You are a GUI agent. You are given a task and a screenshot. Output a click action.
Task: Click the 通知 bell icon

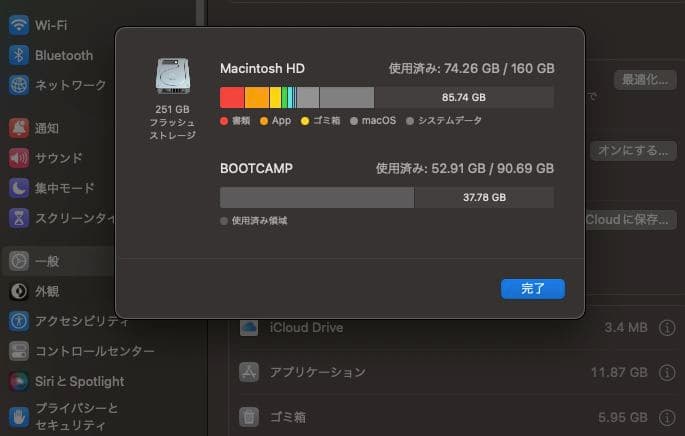19,128
